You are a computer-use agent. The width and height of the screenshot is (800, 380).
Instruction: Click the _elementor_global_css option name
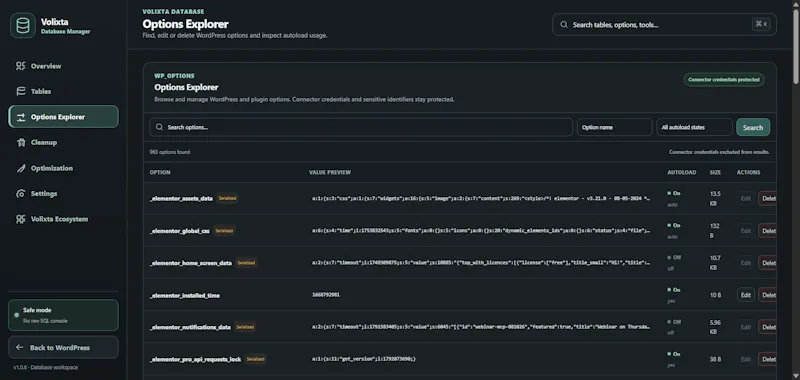tap(180, 231)
